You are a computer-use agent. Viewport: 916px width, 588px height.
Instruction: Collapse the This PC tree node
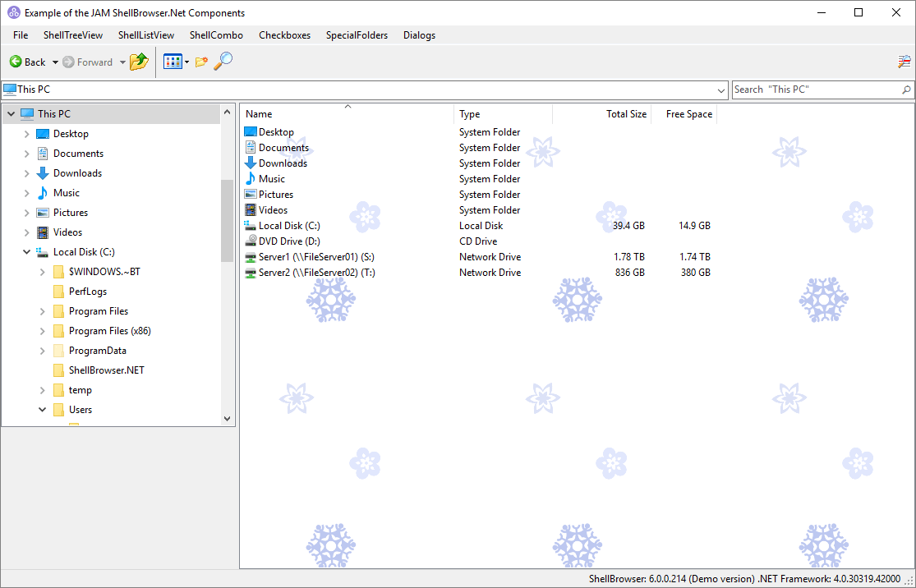(11, 113)
